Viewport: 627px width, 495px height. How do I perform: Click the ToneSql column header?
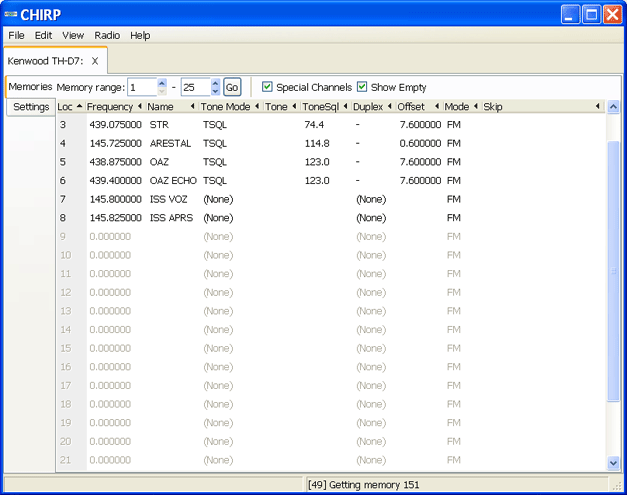tap(325, 107)
